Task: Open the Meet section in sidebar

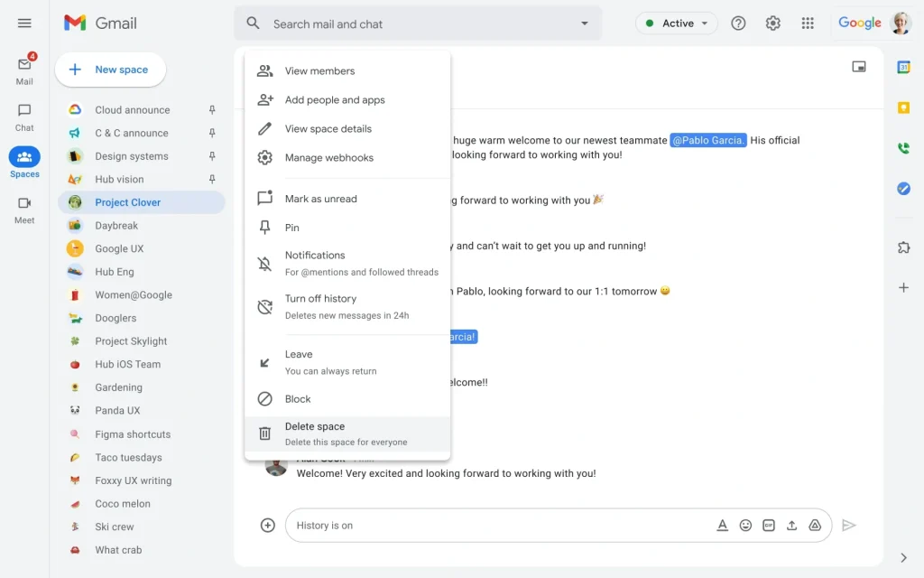Action: [x=24, y=210]
